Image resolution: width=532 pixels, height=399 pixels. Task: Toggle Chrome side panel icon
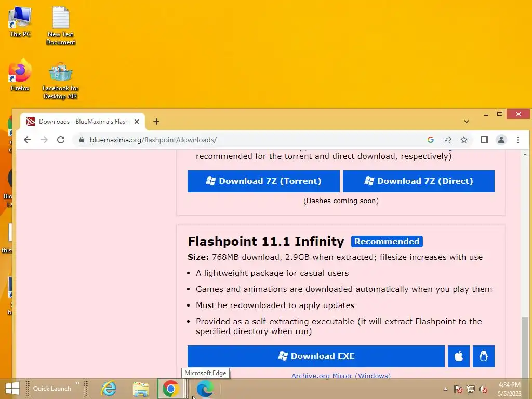[485, 140]
